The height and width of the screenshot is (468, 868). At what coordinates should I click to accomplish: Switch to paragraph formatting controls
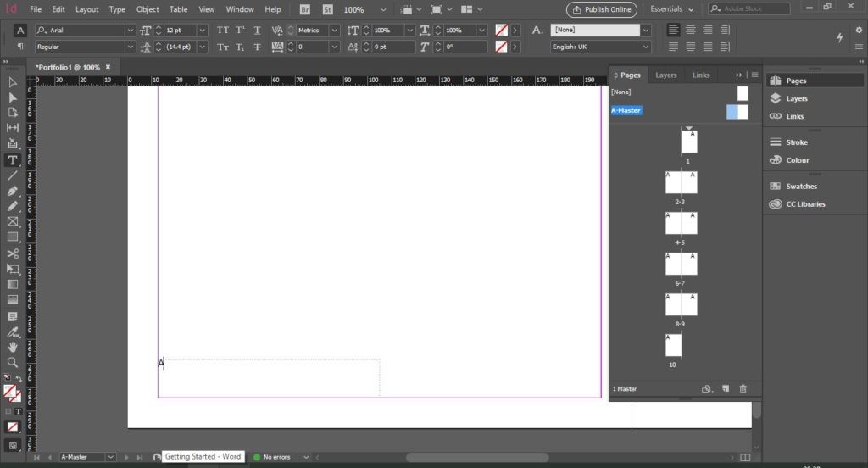click(20, 47)
